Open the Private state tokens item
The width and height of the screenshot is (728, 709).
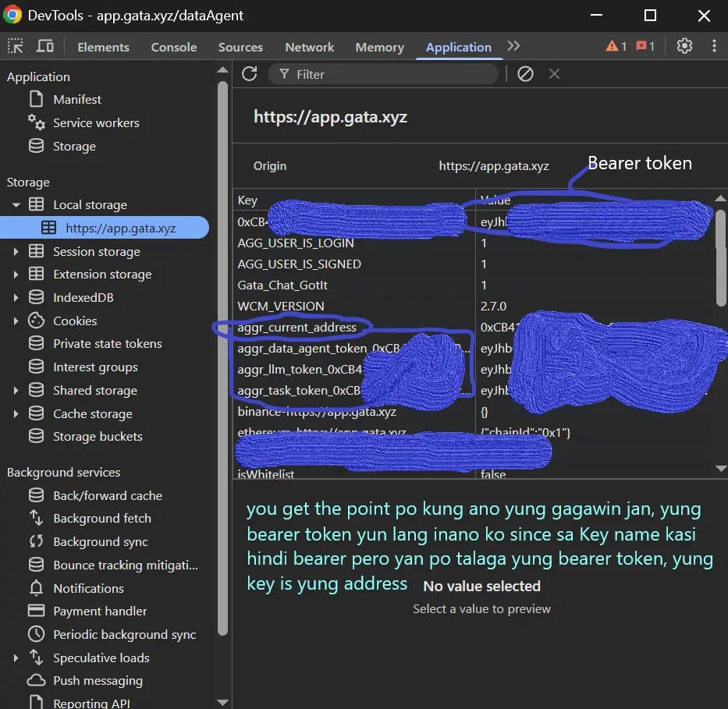click(x=107, y=343)
